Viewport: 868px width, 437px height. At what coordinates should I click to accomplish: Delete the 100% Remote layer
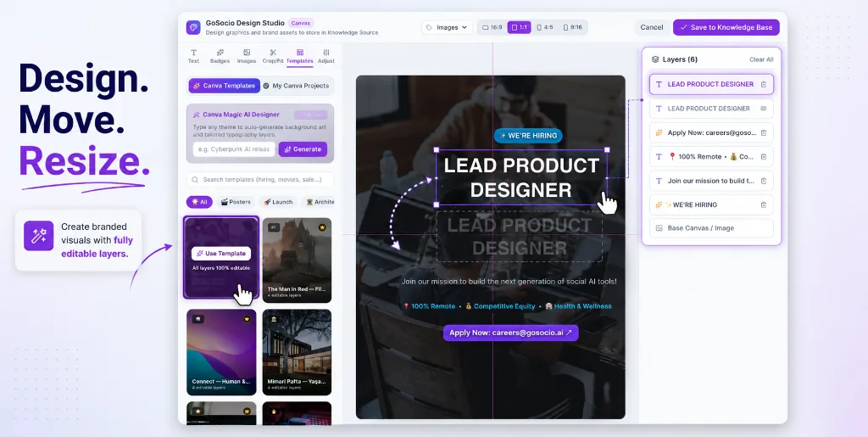coord(764,157)
